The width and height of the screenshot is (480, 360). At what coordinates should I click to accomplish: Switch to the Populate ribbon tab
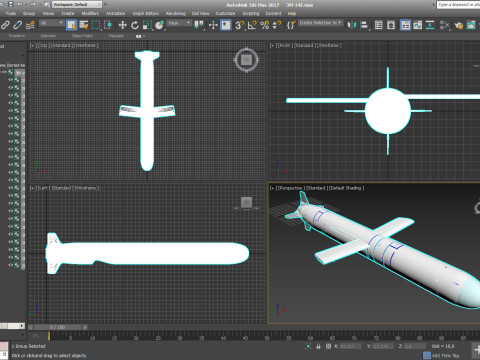pyautogui.click(x=116, y=36)
